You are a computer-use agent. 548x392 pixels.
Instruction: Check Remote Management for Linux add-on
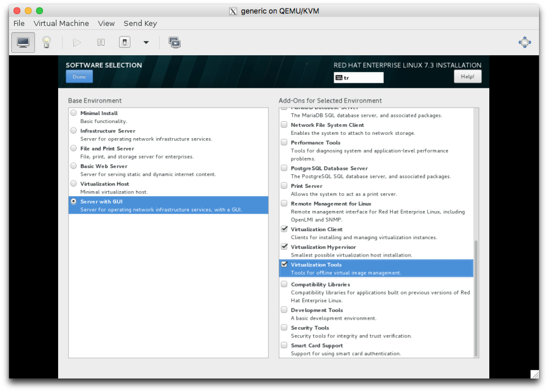point(284,204)
